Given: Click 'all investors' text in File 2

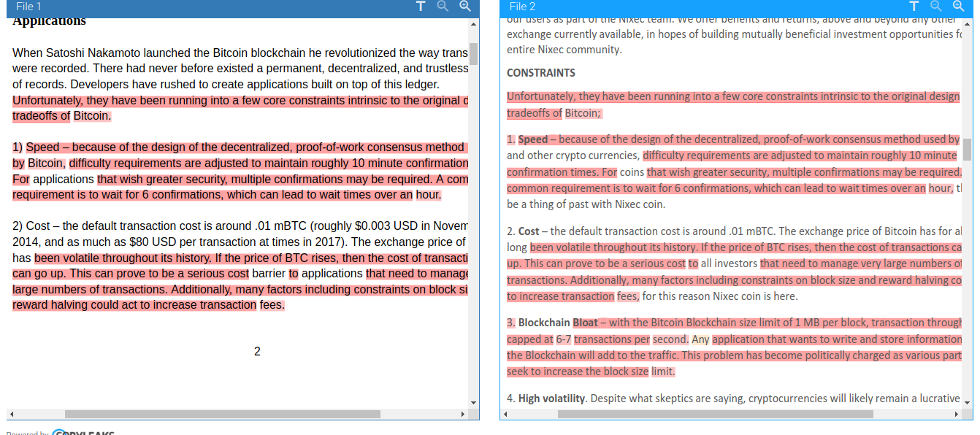Looking at the screenshot, I should [x=729, y=263].
